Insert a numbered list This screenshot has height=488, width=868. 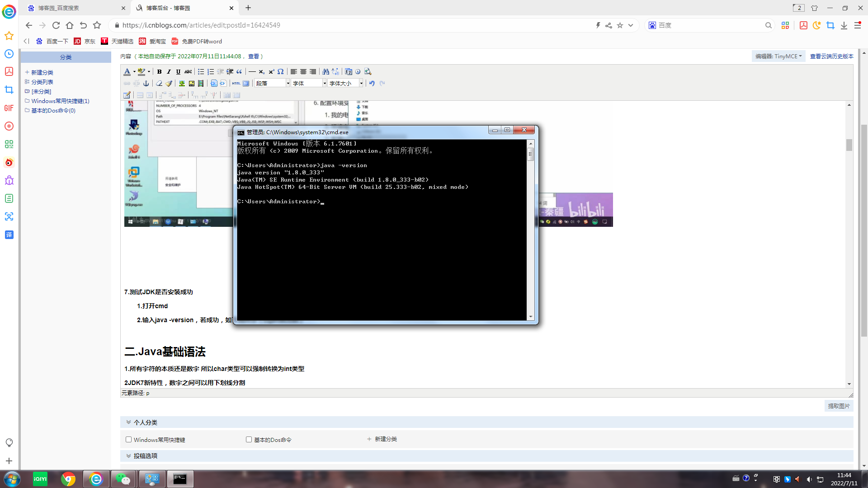click(211, 71)
